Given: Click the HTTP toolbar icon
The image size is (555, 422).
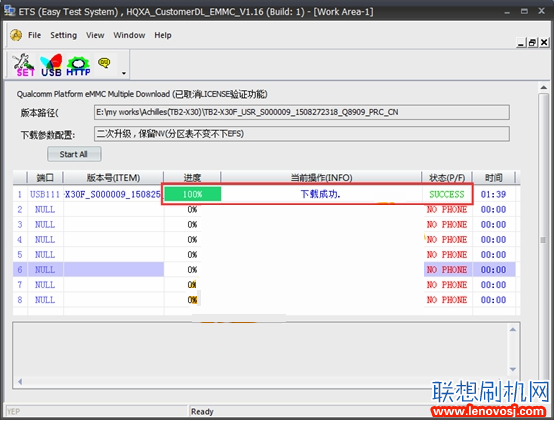Looking at the screenshot, I should click(79, 66).
